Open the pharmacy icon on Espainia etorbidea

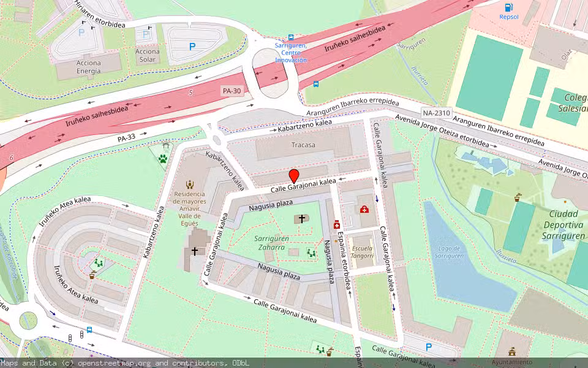336,224
